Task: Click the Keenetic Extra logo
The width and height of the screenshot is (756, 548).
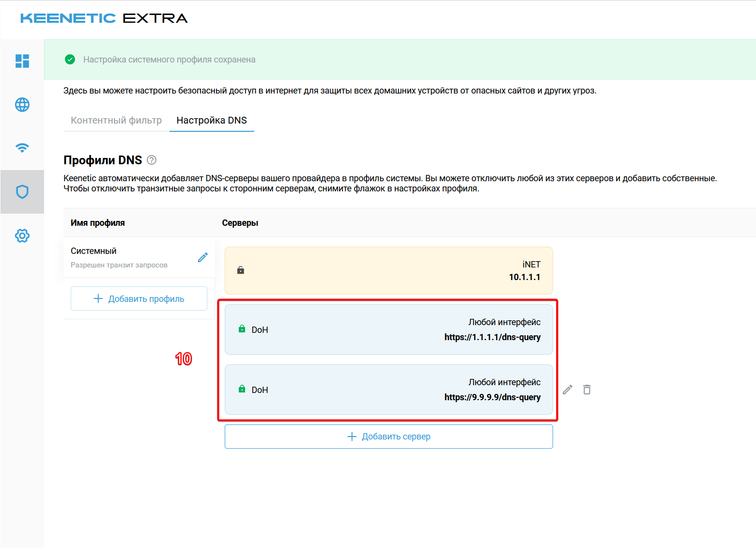Action: [x=104, y=18]
